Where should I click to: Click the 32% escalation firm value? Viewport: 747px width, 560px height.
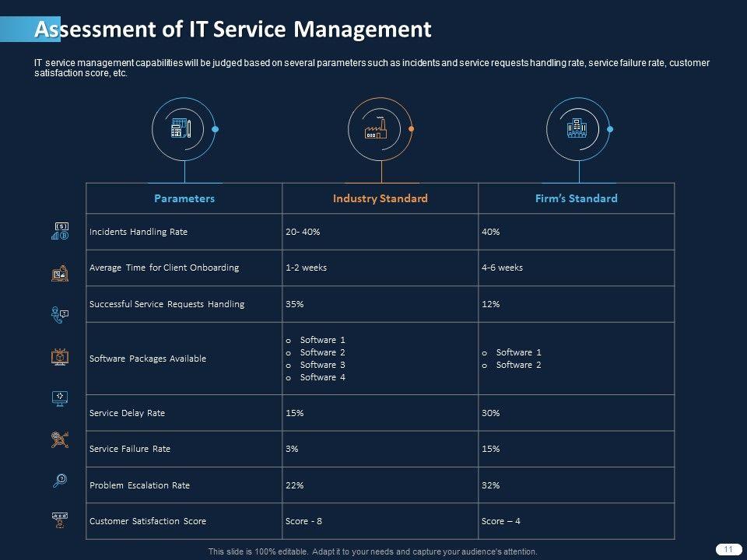(577, 485)
